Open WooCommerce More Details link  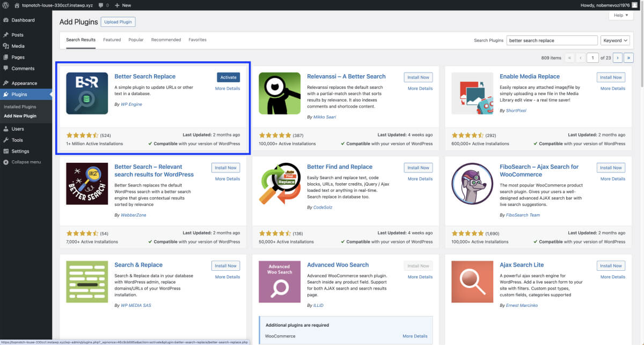(415, 336)
